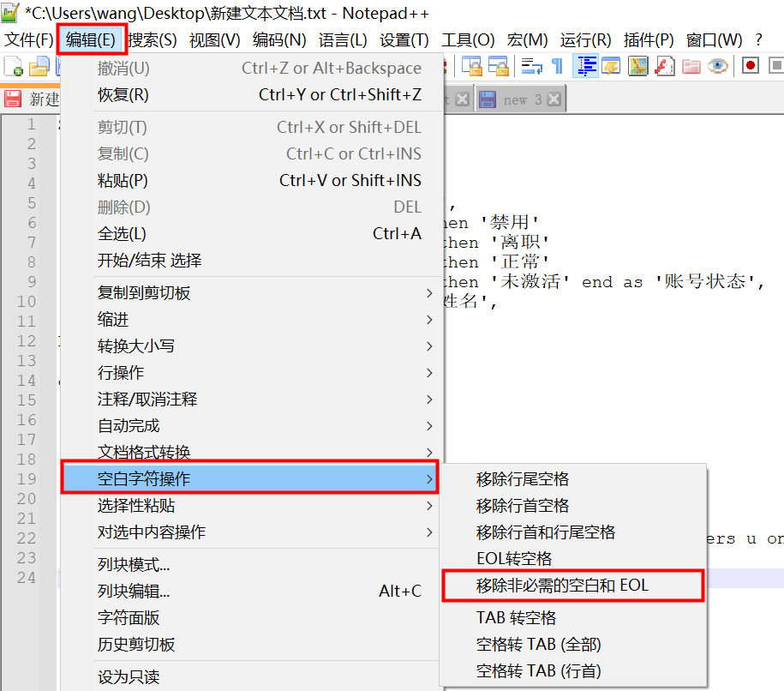Select 移除行首和行尾空格 in submenu
784x691 pixels.
[x=573, y=532]
